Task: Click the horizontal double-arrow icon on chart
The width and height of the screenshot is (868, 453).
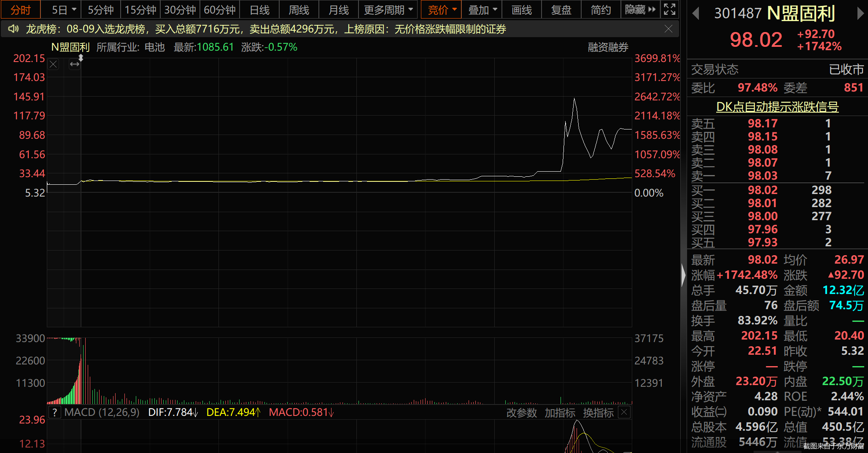Action: [x=75, y=64]
